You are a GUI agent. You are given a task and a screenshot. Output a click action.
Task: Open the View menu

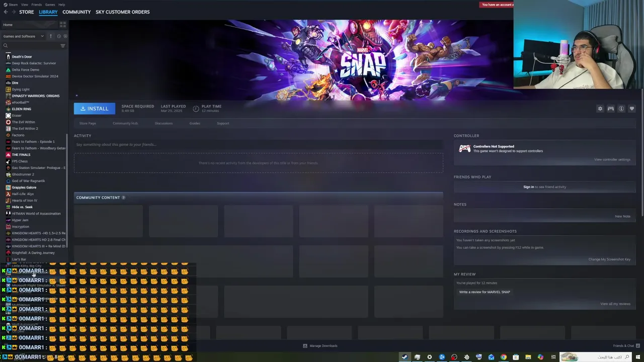(x=25, y=5)
